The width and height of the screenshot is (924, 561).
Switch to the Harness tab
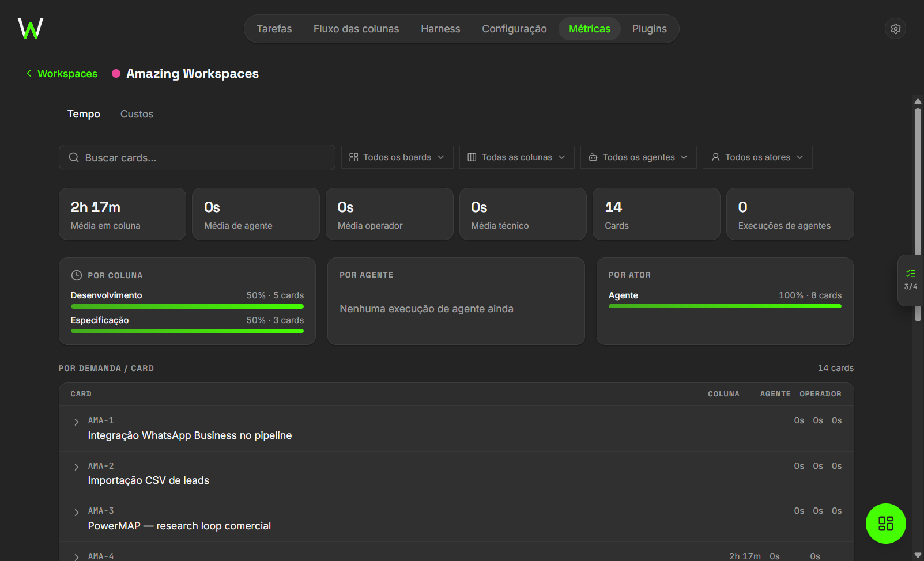440,29
